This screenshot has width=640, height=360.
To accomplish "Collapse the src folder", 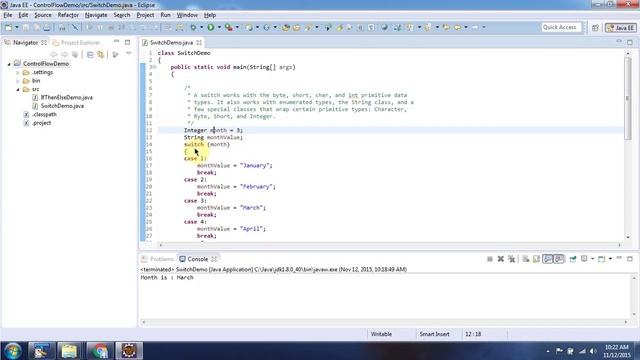I will coord(18,89).
